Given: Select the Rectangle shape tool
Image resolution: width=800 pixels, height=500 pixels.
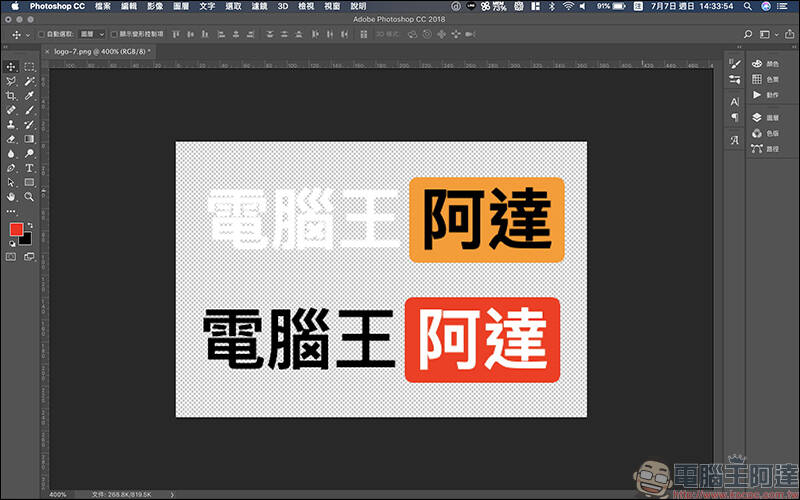Looking at the screenshot, I should (x=29, y=182).
